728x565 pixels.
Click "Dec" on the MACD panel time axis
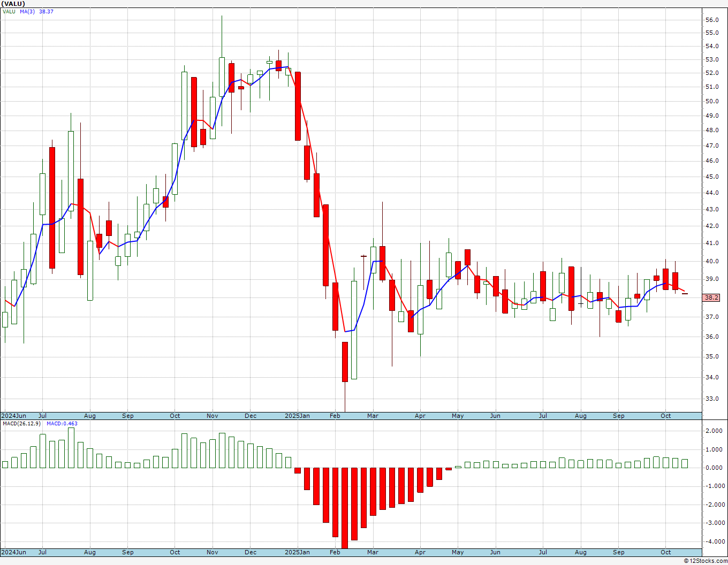251,552
